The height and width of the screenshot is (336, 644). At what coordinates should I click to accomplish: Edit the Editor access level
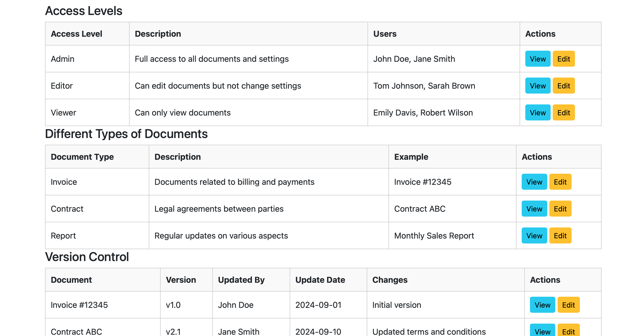coord(563,86)
